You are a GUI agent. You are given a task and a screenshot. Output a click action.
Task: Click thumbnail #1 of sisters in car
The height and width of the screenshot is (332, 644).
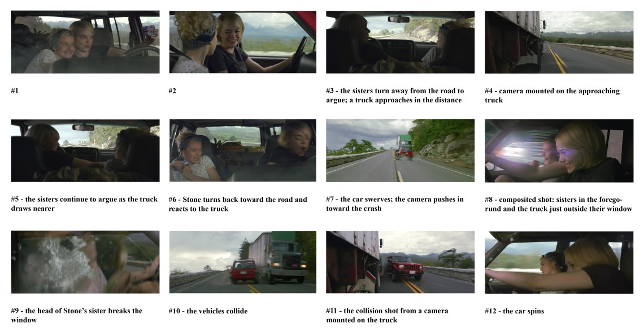[85, 42]
